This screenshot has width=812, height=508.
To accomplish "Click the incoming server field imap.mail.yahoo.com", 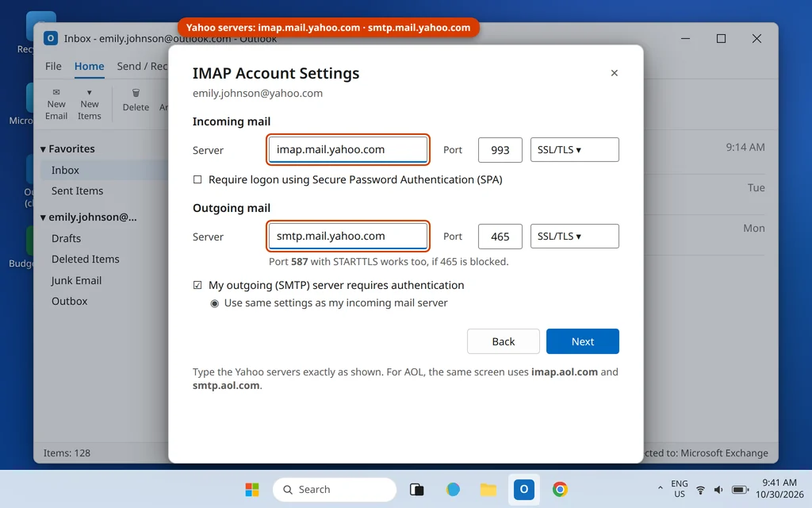I will click(348, 149).
